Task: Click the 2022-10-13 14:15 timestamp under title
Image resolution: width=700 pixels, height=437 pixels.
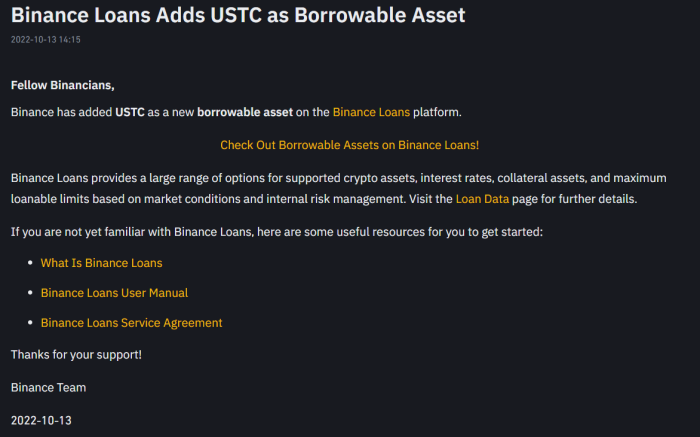Action: (x=46, y=40)
